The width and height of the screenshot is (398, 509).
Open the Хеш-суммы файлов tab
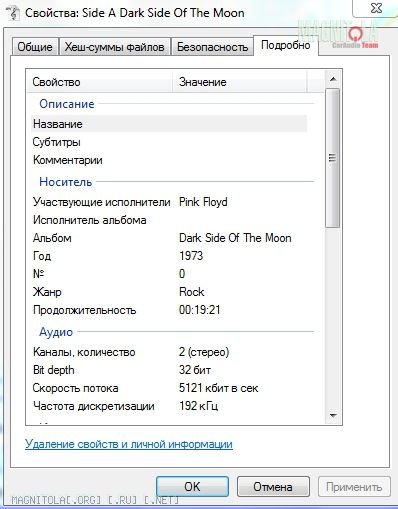114,47
